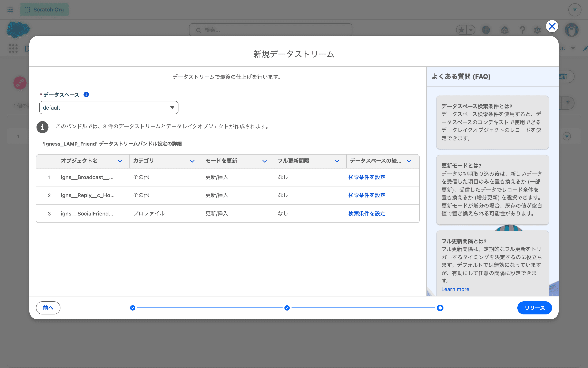Click プロファイル category cell
588x368 pixels.
click(149, 213)
